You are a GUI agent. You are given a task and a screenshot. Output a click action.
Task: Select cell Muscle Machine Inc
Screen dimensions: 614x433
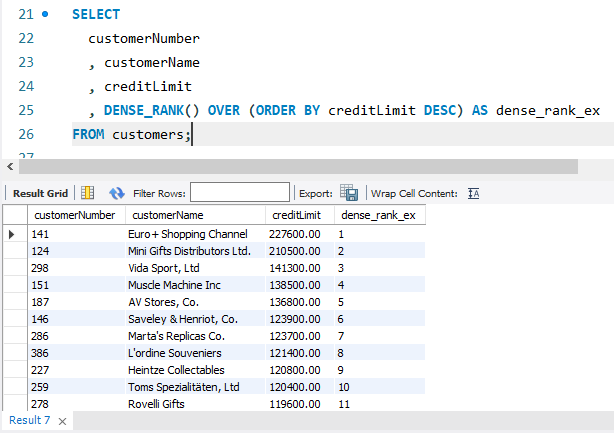coord(195,285)
